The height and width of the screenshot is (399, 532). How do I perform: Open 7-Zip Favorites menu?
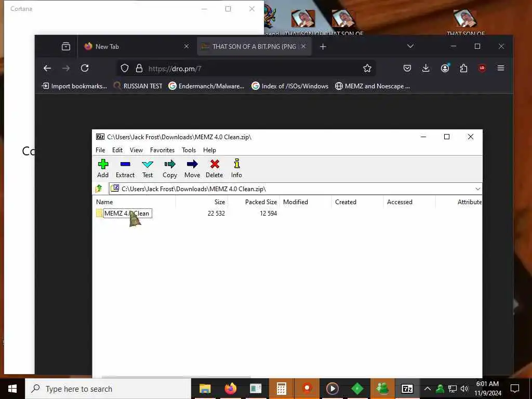click(162, 150)
